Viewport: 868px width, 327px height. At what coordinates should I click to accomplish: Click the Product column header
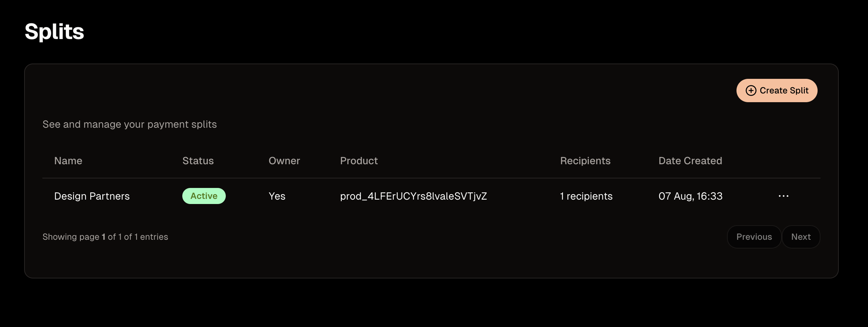pyautogui.click(x=359, y=161)
